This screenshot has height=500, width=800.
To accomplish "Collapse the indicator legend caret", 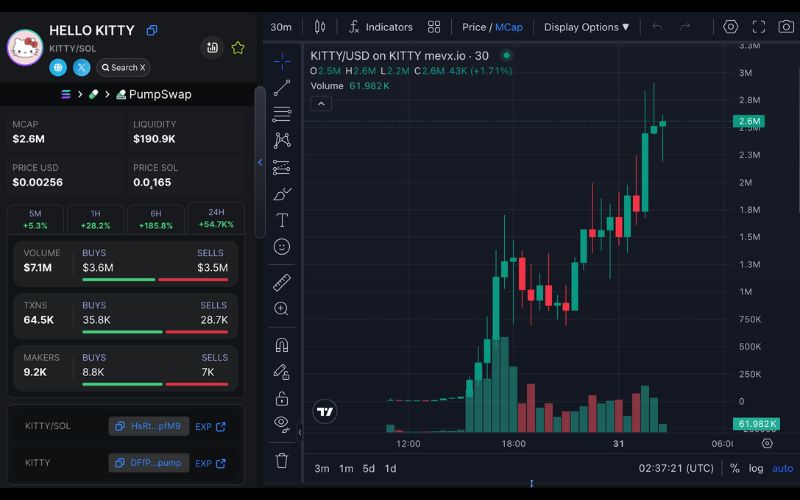I will tap(321, 104).
